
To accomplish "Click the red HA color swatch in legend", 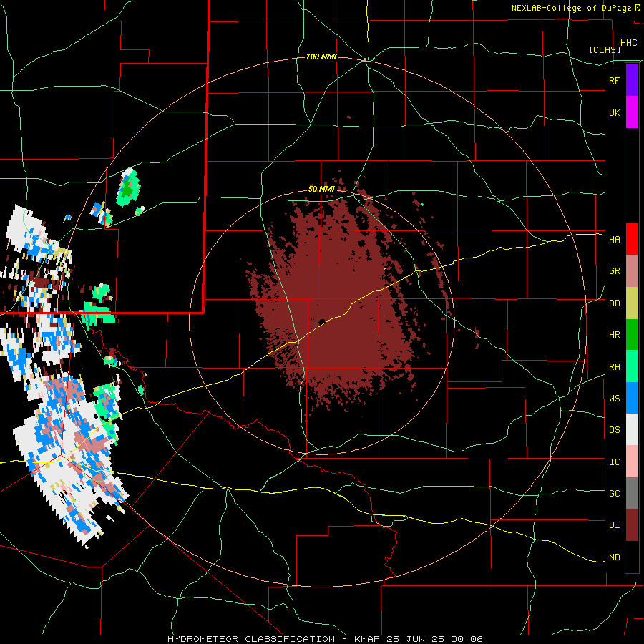I will (x=632, y=239).
